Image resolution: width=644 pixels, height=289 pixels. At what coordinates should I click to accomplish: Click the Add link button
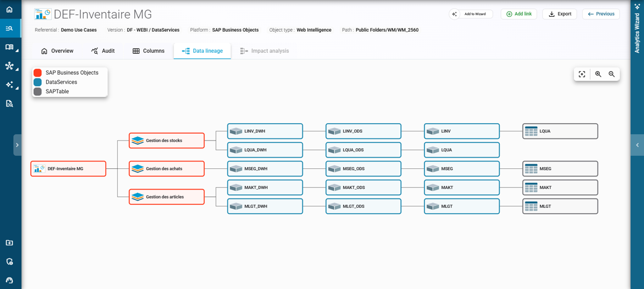click(x=518, y=14)
